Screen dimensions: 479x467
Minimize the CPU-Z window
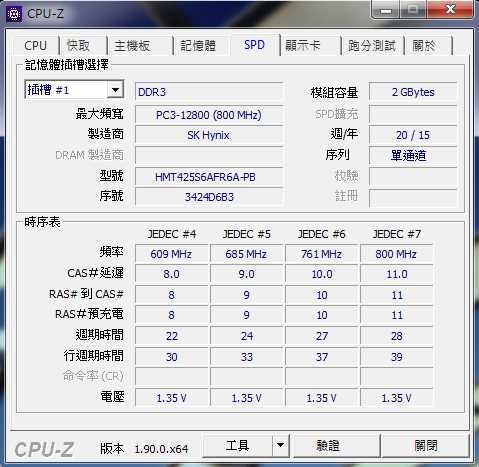click(387, 11)
